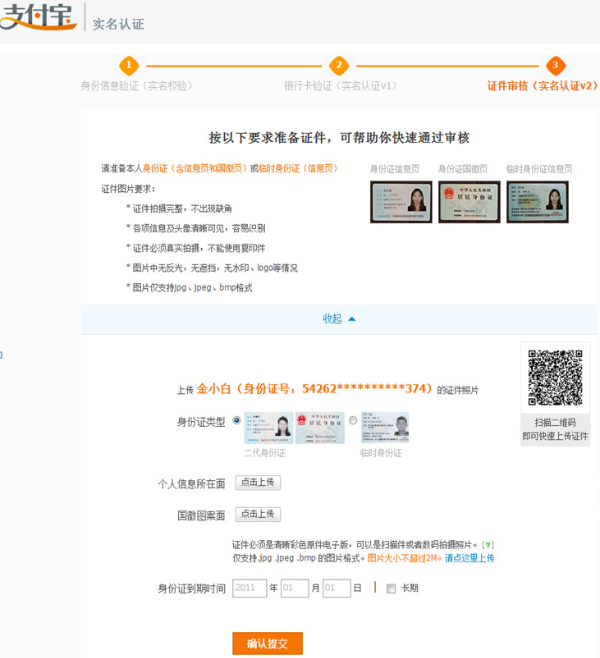Collapse the requirements with 收起
The image size is (600, 658).
[338, 319]
